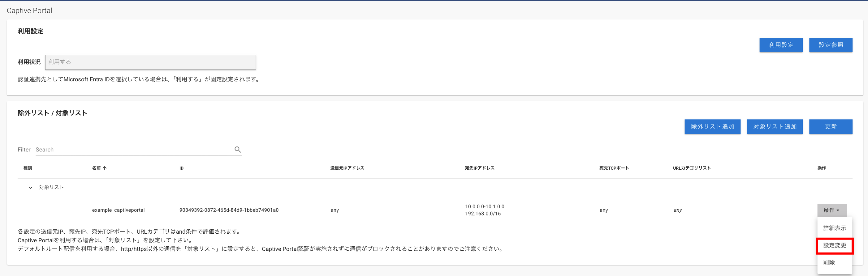Click the 除外リスト / 対象リスト heading
The image size is (868, 276).
click(52, 113)
